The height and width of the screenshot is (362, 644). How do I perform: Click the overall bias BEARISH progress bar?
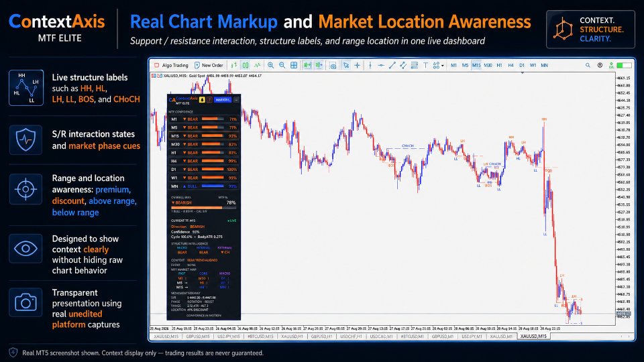point(203,208)
